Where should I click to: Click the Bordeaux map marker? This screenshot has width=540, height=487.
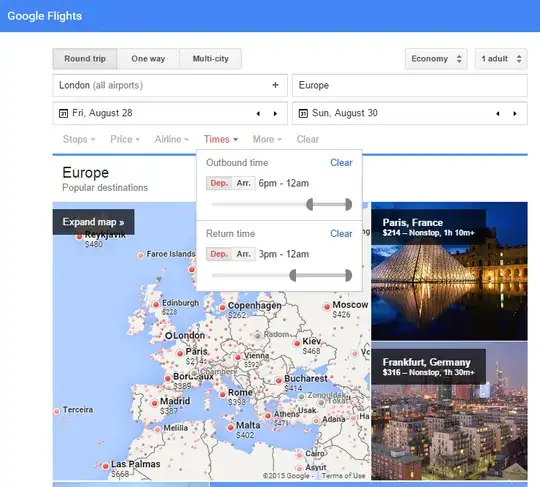(x=168, y=378)
